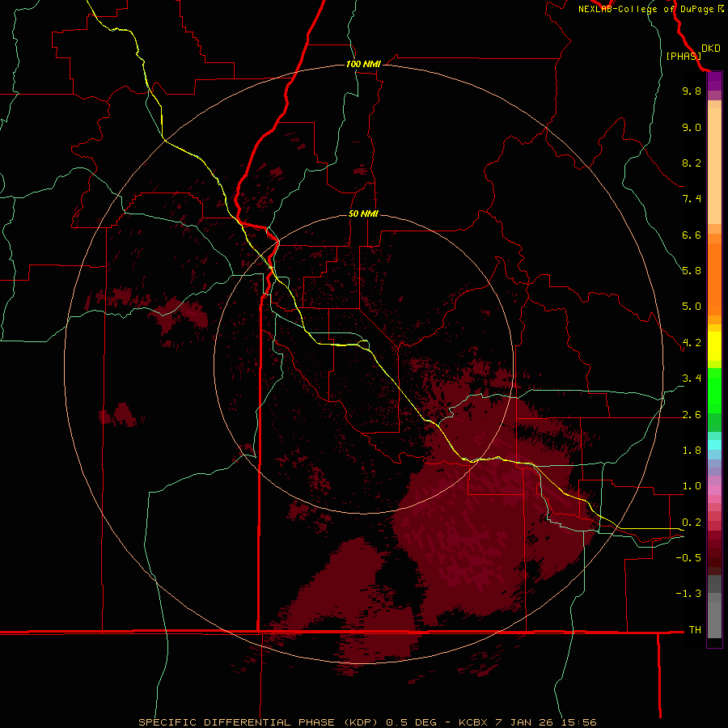
Task: Click the SPECIFIC DIFFERENTIAL PHASE caption text
Action: [x=236, y=722]
